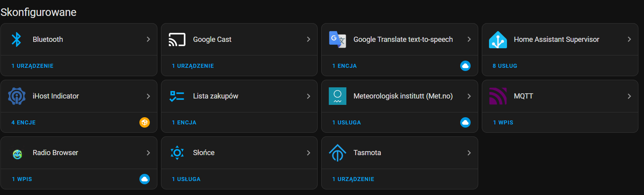Screen dimensions: 644x195
Task: Click the Tasmota integration icon
Action: coord(338,153)
